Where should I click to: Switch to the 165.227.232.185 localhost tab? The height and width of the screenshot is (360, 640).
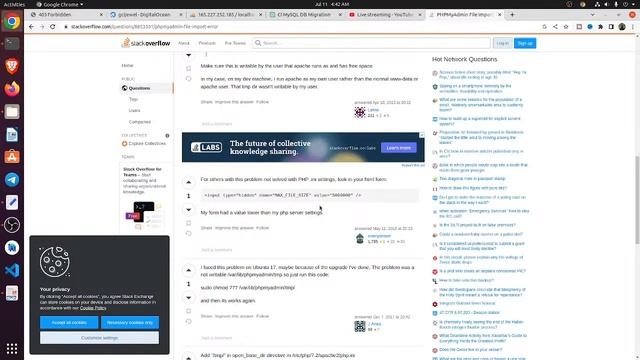tap(227, 15)
